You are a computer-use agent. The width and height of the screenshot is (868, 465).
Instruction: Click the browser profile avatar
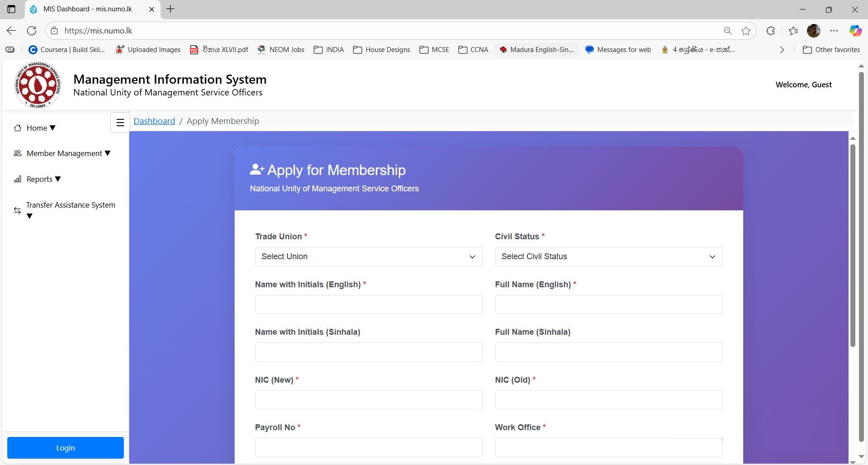(x=813, y=31)
